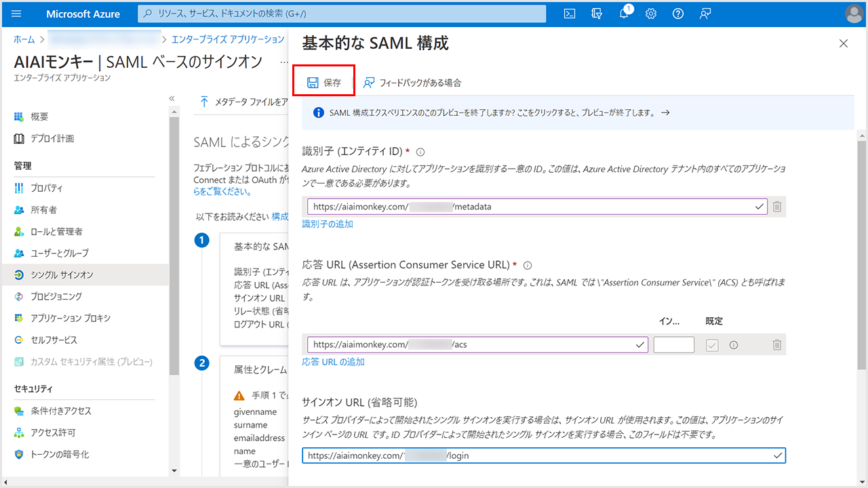Open the Cloud Shell icon

[570, 14]
